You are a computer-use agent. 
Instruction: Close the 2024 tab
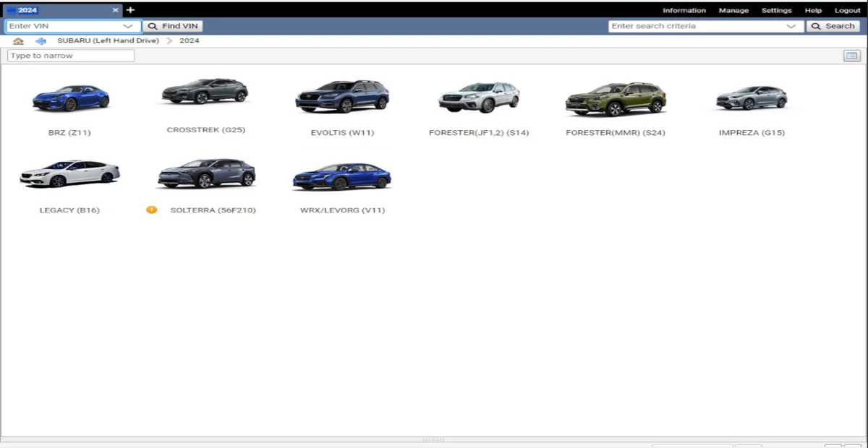pyautogui.click(x=115, y=10)
